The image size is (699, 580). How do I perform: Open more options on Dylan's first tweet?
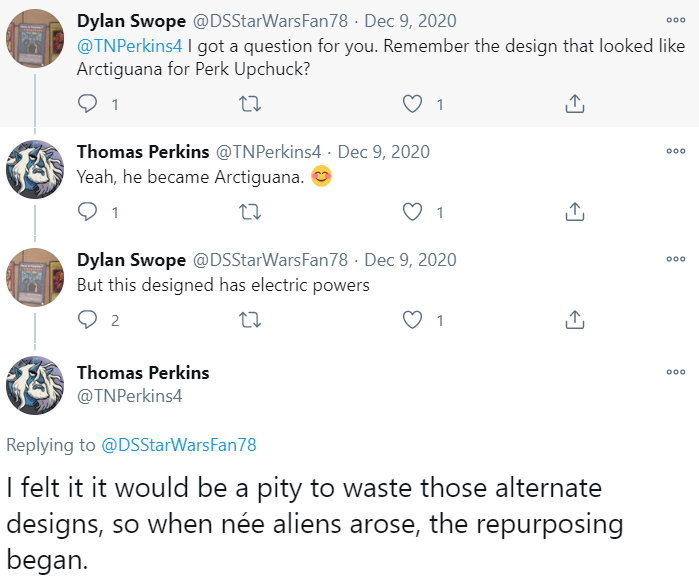676,19
